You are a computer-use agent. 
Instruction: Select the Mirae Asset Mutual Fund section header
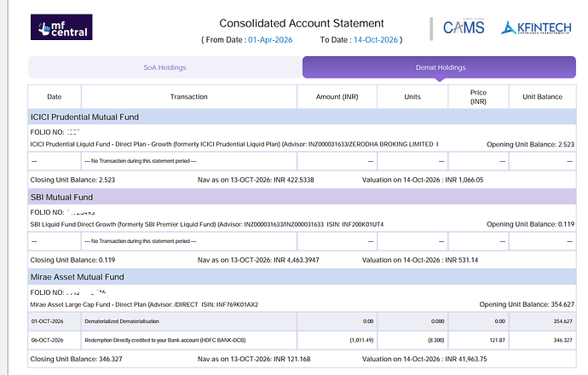pos(302,277)
